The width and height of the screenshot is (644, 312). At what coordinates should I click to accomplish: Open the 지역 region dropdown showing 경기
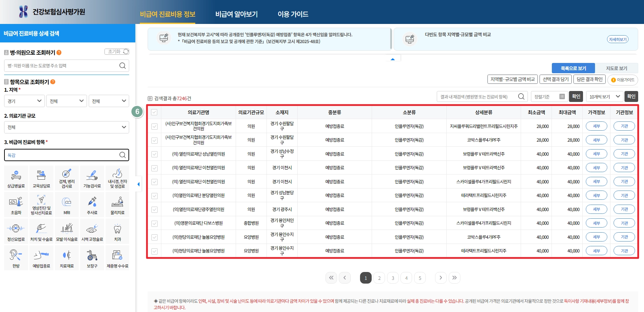pyautogui.click(x=24, y=101)
